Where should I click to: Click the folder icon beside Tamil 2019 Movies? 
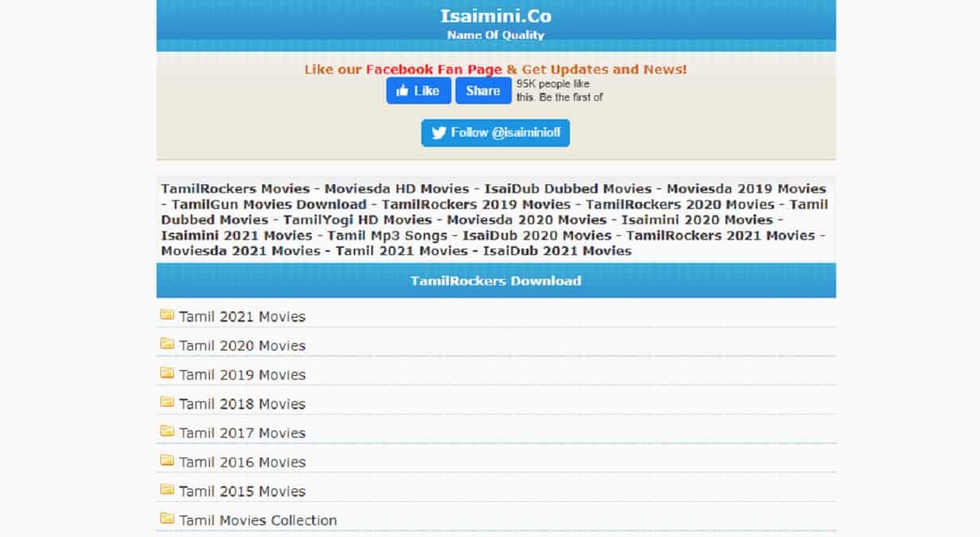pos(167,373)
